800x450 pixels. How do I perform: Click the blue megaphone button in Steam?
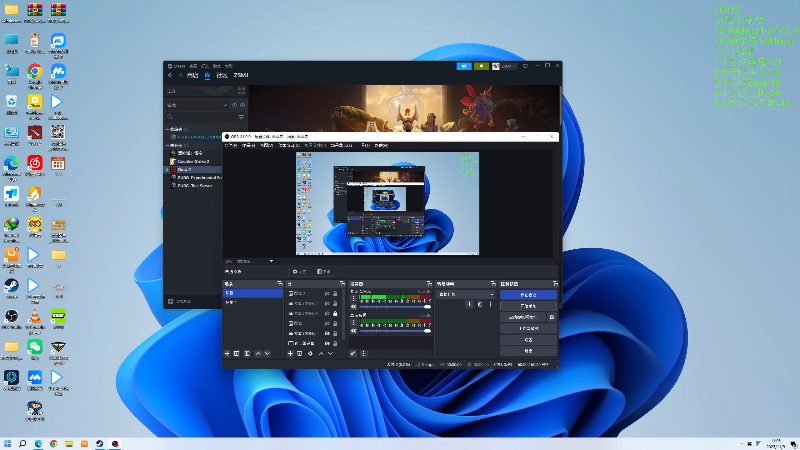click(x=464, y=66)
